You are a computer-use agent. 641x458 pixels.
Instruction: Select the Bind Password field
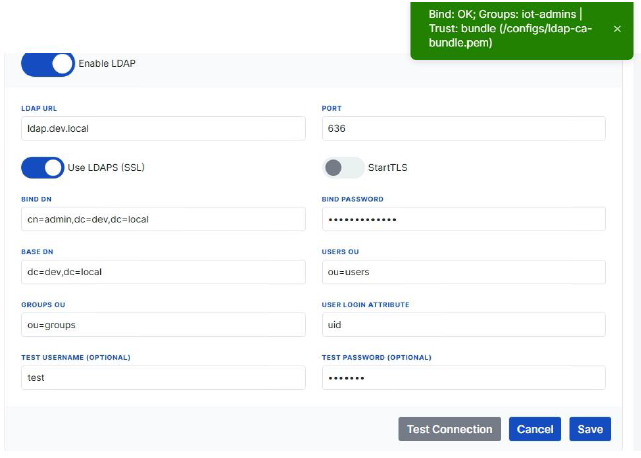pos(464,219)
